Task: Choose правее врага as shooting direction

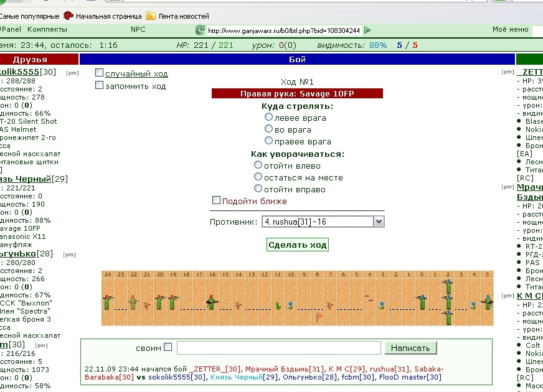Action: pos(268,141)
